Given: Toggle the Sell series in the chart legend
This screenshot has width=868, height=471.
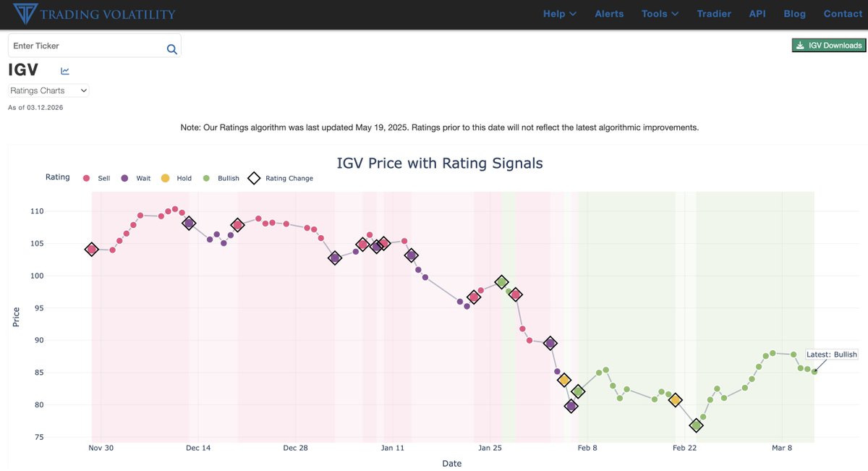Looking at the screenshot, I should tap(98, 178).
